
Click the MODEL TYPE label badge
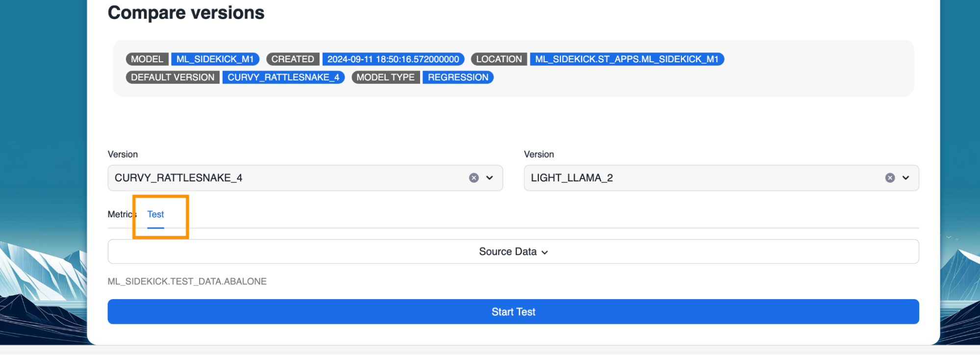click(x=385, y=77)
